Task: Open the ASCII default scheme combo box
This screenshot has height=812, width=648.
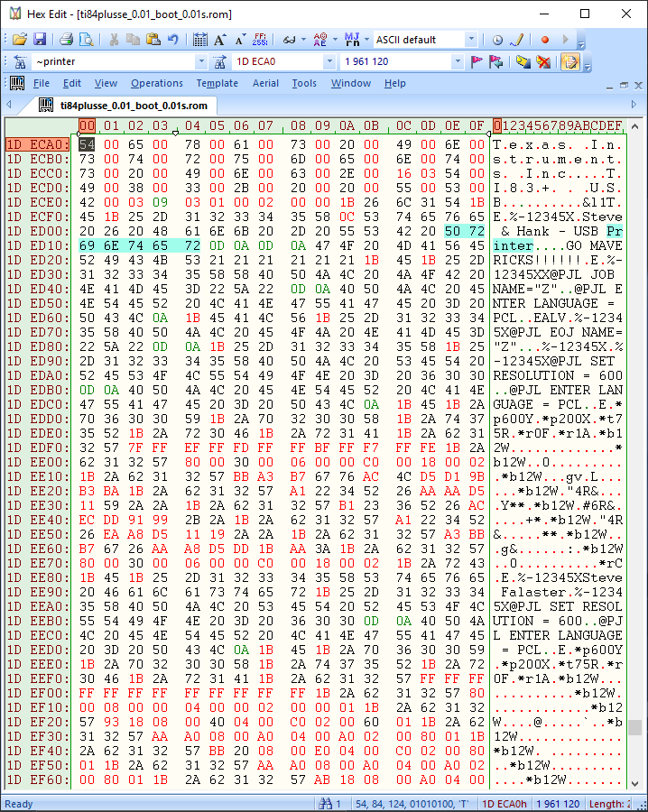Action: (x=425, y=40)
